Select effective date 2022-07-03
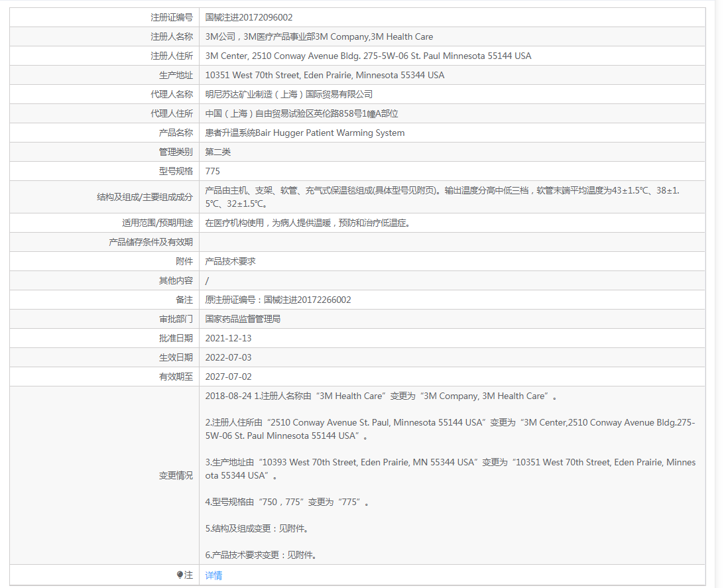 click(228, 358)
